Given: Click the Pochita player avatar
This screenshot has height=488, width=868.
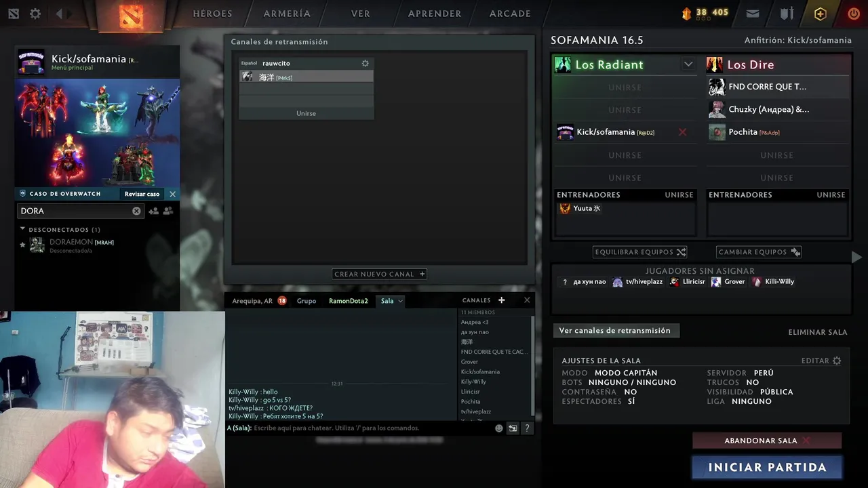Looking at the screenshot, I should [717, 132].
